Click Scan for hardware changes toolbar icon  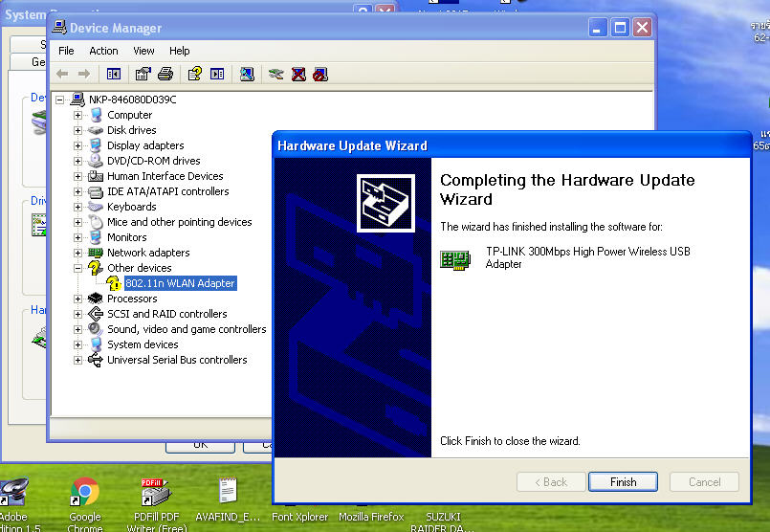click(247, 75)
